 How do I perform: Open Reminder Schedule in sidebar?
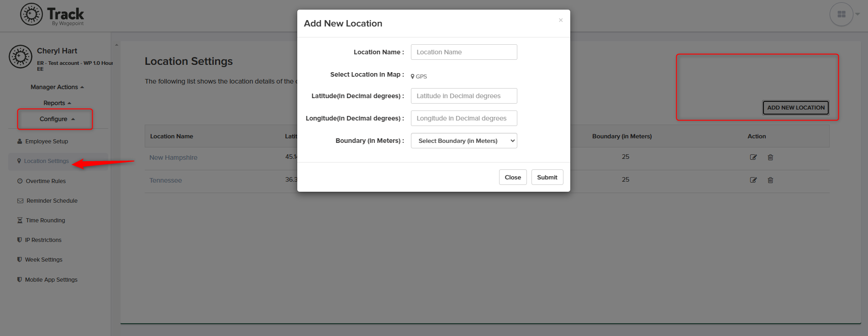(47, 201)
